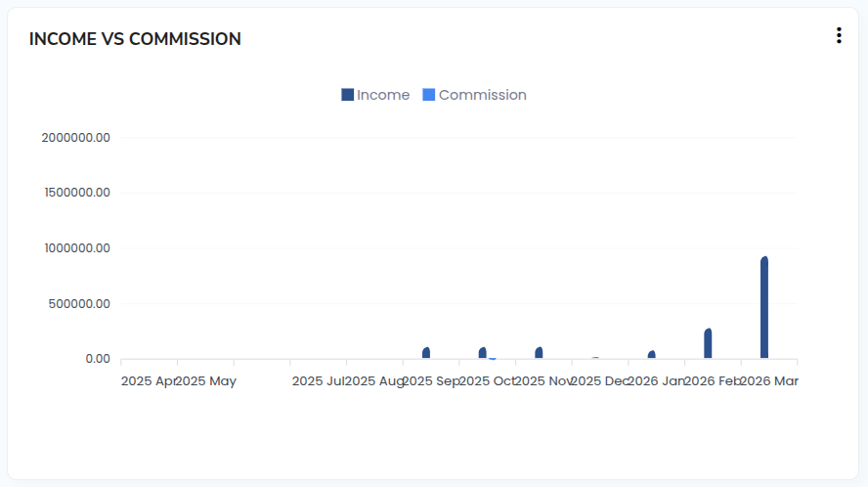This screenshot has width=868, height=487.
Task: Click the dark blue Income legend swatch
Action: click(x=347, y=95)
